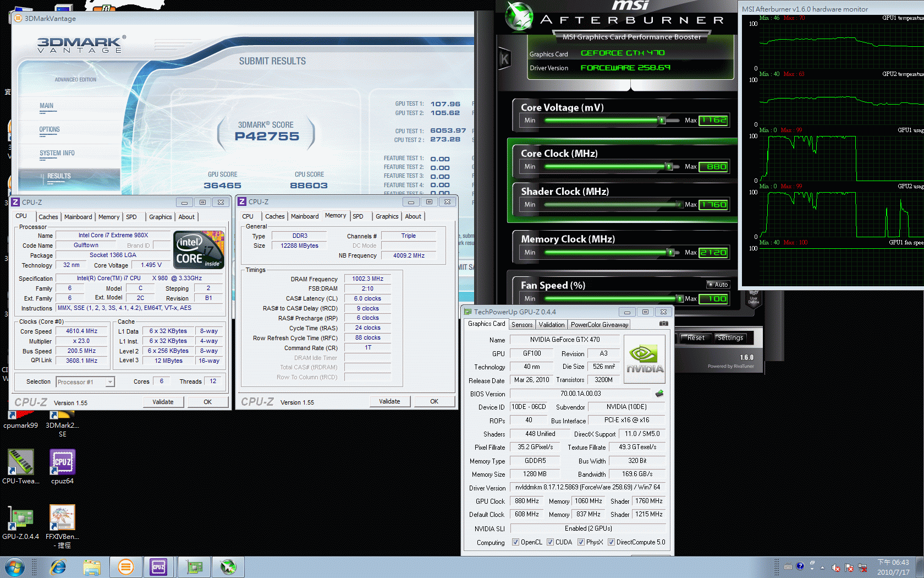This screenshot has width=924, height=578.
Task: Toggle the OpenCL checkbox in GPU-Z
Action: (515, 542)
